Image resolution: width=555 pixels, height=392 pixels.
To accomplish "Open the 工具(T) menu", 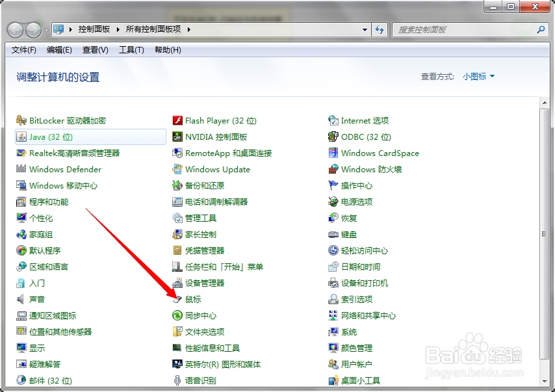I will coord(130,50).
